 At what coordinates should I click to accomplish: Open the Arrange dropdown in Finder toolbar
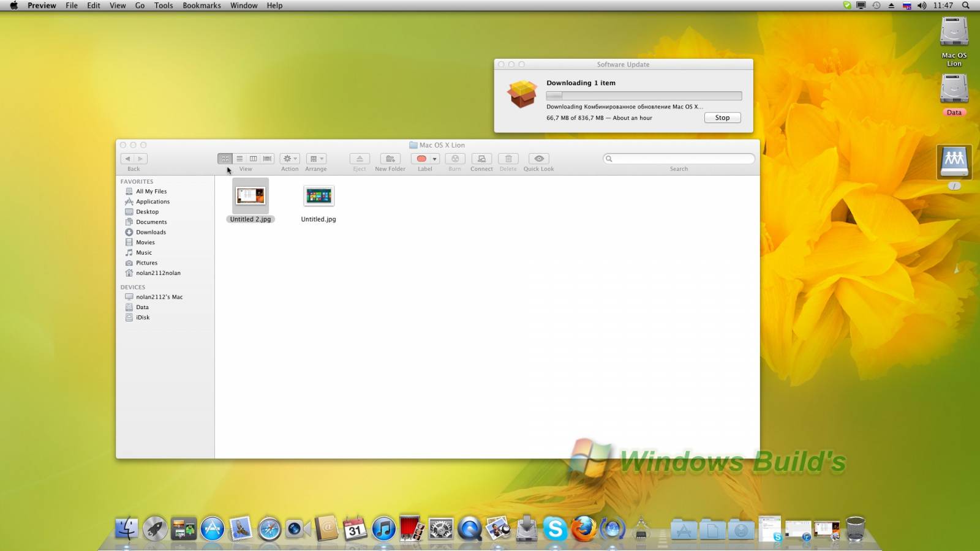tap(316, 159)
